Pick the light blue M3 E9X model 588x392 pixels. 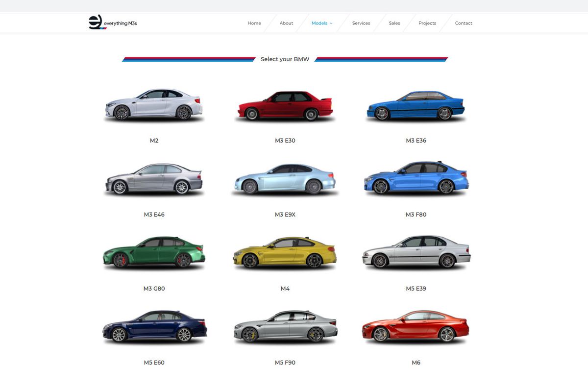285,179
